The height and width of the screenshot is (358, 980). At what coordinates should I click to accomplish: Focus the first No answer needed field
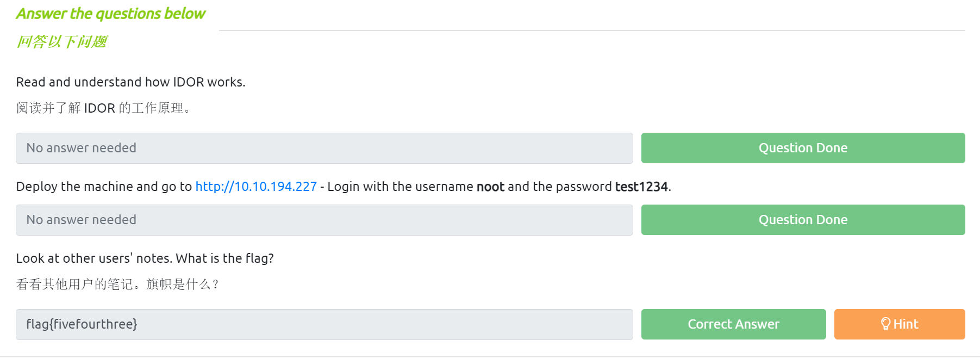(x=324, y=148)
